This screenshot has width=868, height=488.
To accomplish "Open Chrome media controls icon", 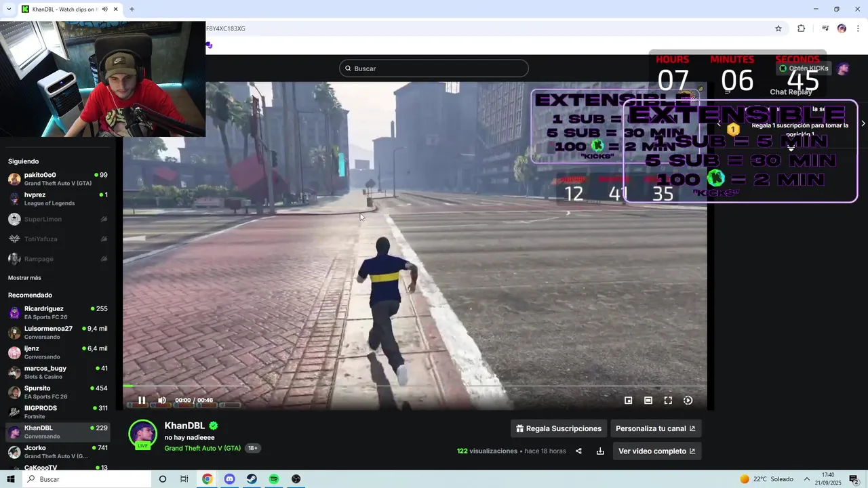I will pos(825,28).
